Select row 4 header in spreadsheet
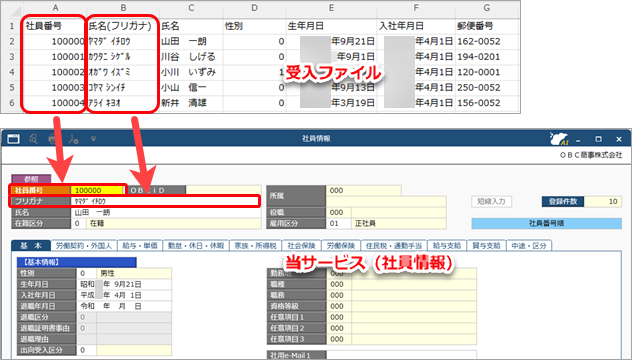 pyautogui.click(x=12, y=72)
